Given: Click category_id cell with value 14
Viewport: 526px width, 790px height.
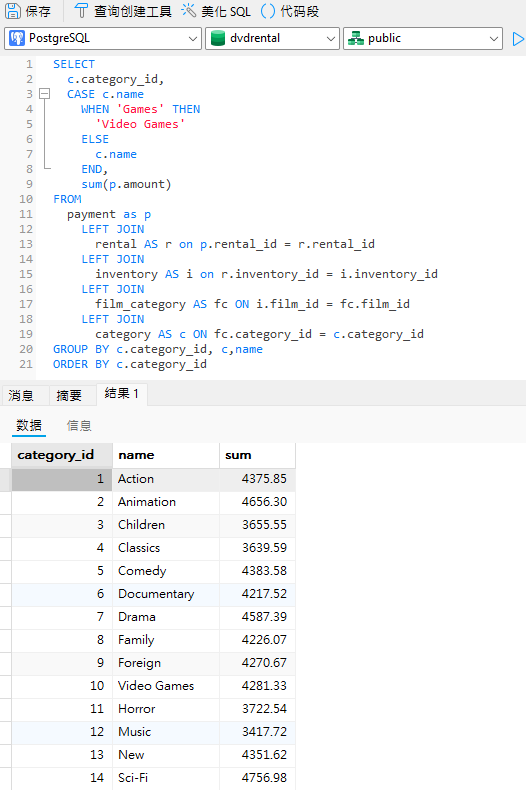Looking at the screenshot, I should pyautogui.click(x=62, y=778).
